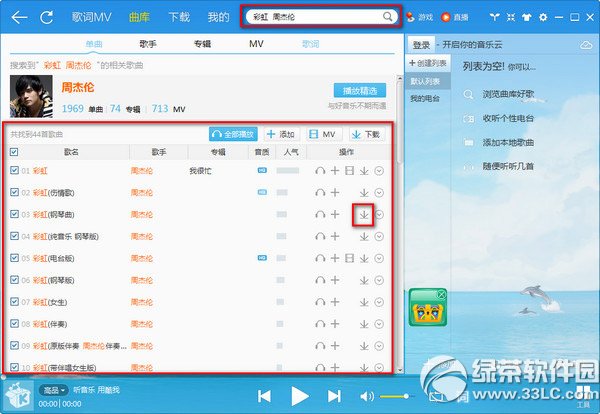Select the 歌手 results tab
Viewport: 600px width, 414px height.
[148, 44]
